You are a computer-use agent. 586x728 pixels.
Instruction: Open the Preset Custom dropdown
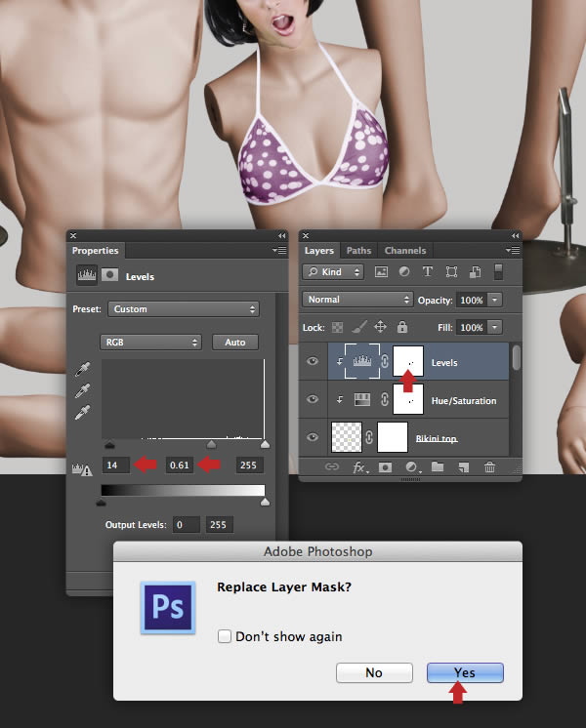point(183,309)
